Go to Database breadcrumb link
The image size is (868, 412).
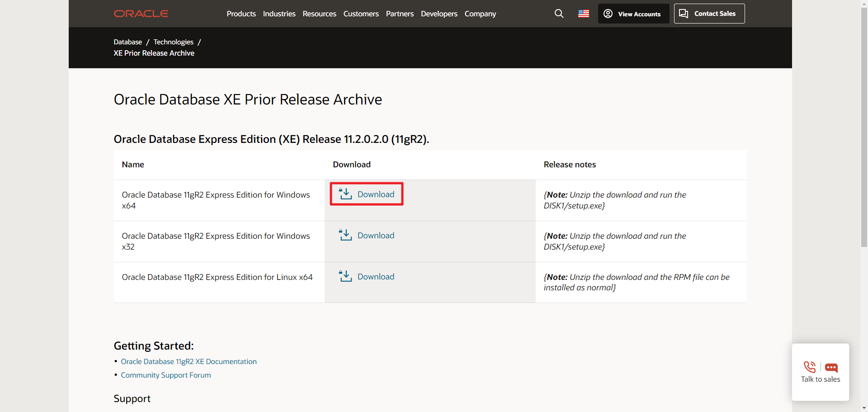(127, 42)
